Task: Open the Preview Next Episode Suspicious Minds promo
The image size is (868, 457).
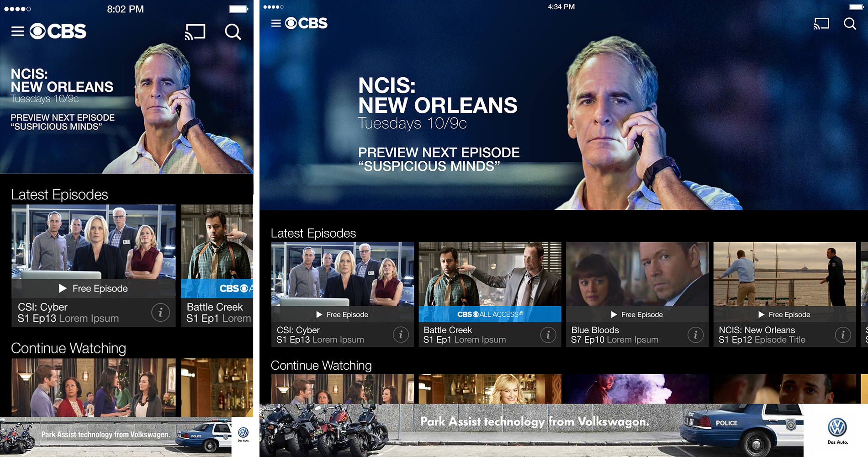Action: coord(439,159)
